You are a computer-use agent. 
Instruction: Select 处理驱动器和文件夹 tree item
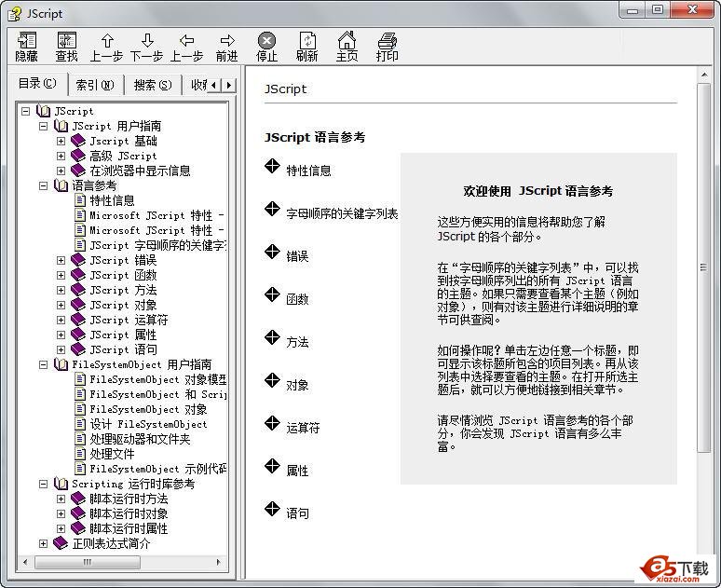[x=140, y=439]
